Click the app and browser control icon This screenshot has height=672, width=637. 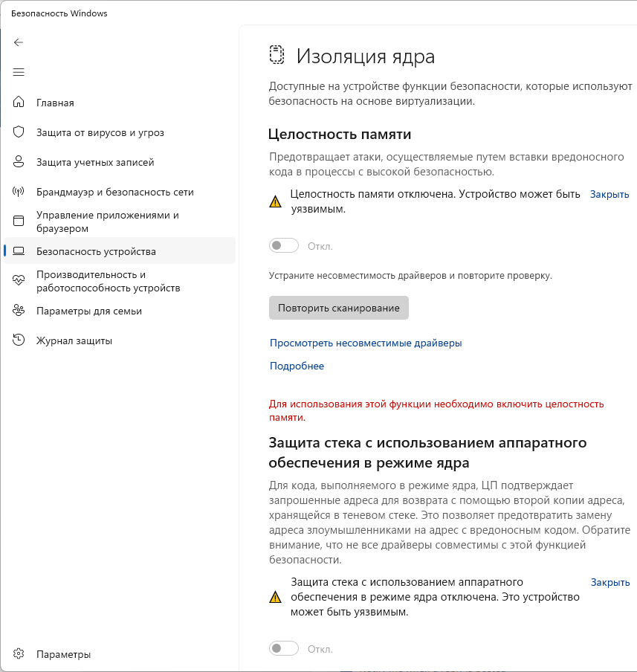pyautogui.click(x=19, y=222)
